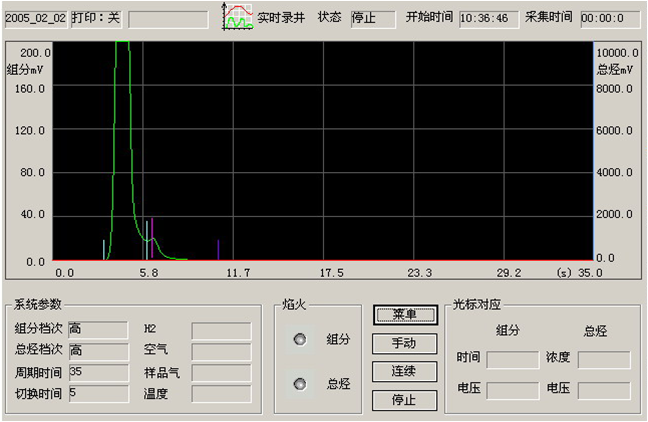
Task: Click the 切换时间 field showing 5
Action: pyautogui.click(x=98, y=393)
